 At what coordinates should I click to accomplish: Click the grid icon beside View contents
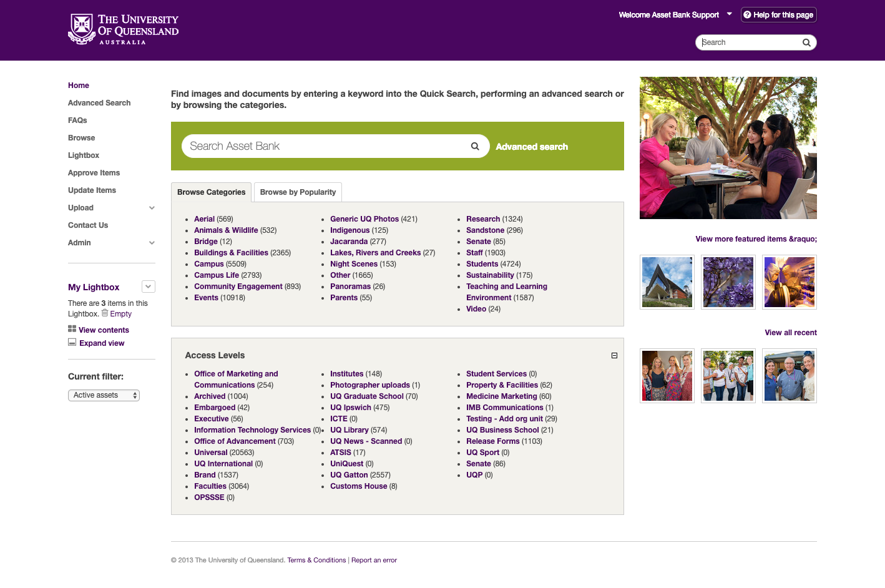(72, 330)
